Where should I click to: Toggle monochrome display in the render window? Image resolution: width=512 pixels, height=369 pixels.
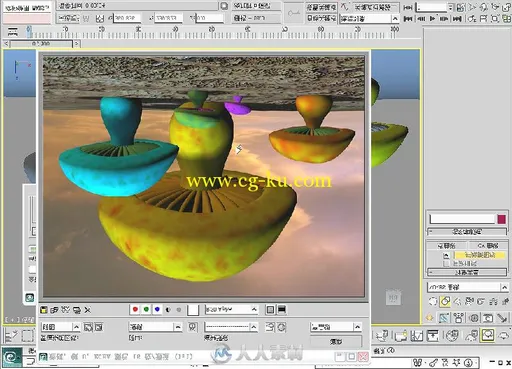pyautogui.click(x=179, y=310)
